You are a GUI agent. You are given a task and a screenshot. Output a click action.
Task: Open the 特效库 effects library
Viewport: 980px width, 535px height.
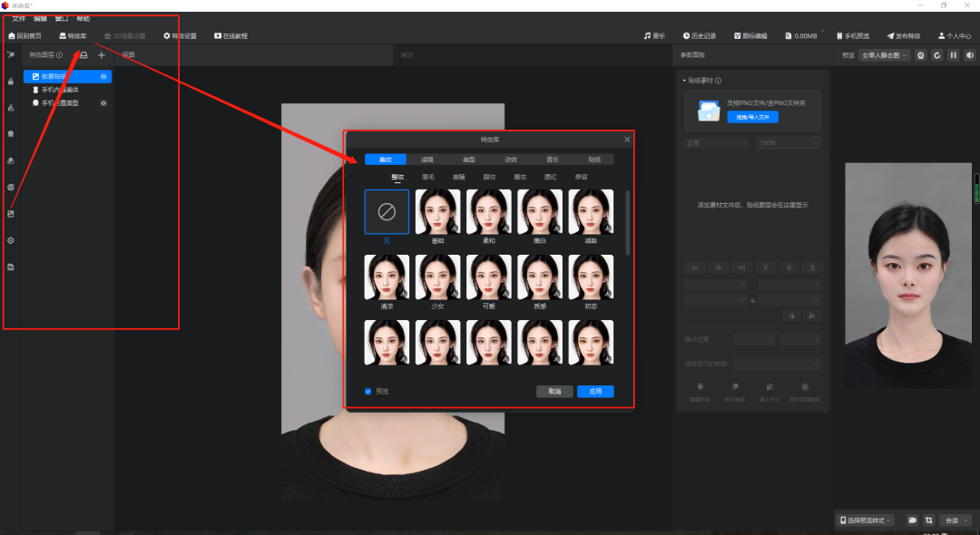coord(73,36)
